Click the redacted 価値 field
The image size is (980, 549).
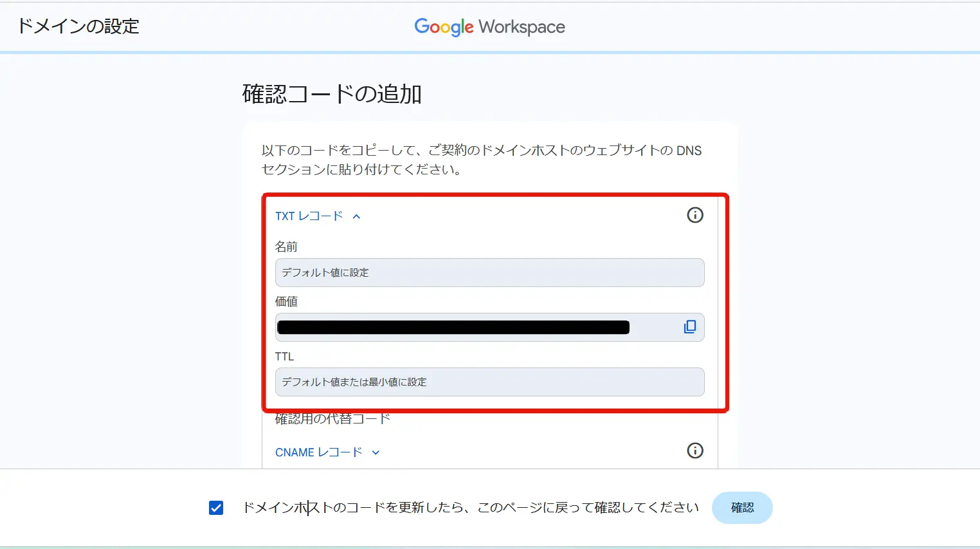489,328
